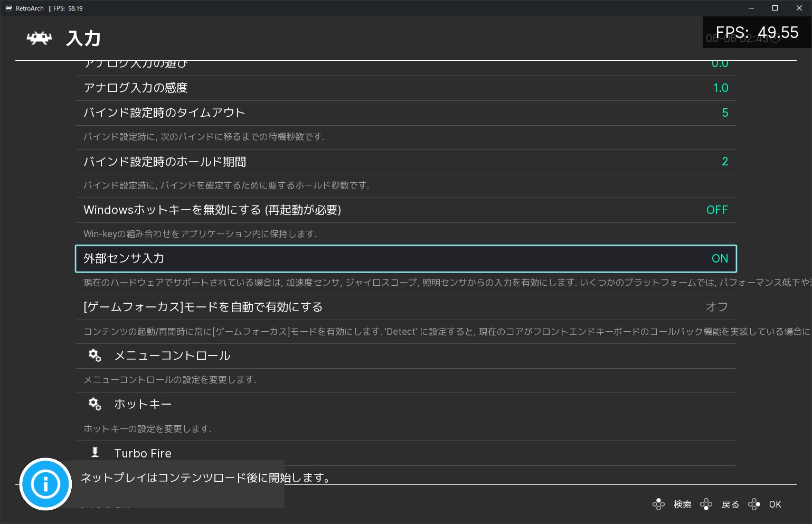Select the Turbo Fire joystick icon
Screen dimensions: 812x524
point(95,453)
